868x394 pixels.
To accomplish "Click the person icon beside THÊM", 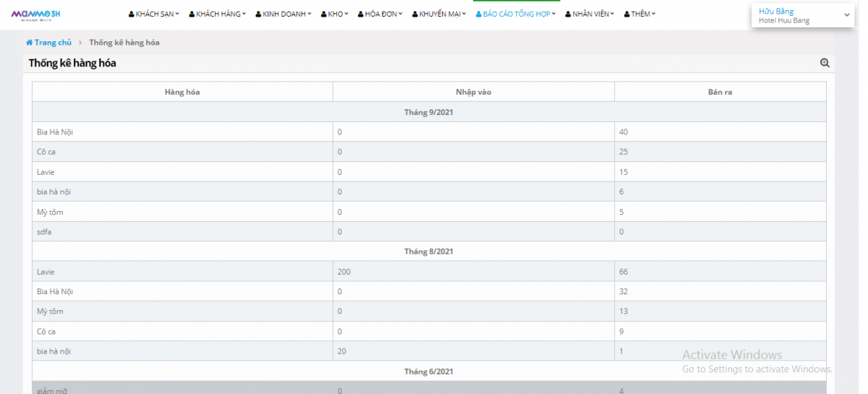I will 627,14.
